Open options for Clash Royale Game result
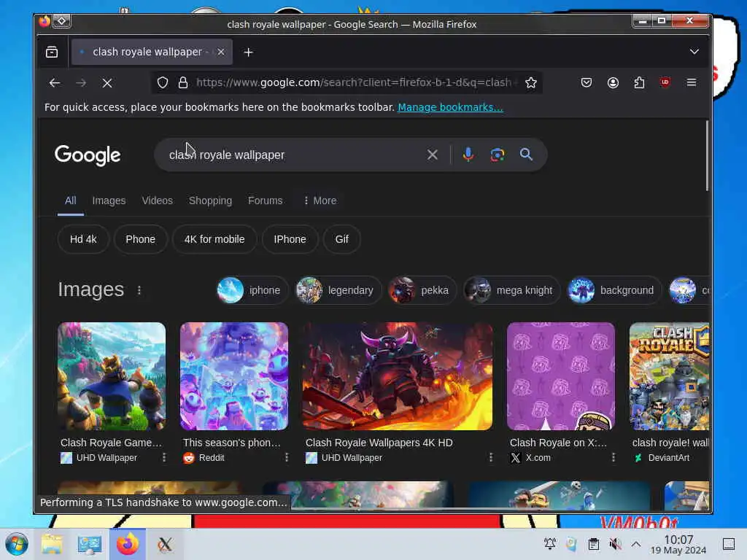The width and height of the screenshot is (747, 560). pyautogui.click(x=164, y=458)
